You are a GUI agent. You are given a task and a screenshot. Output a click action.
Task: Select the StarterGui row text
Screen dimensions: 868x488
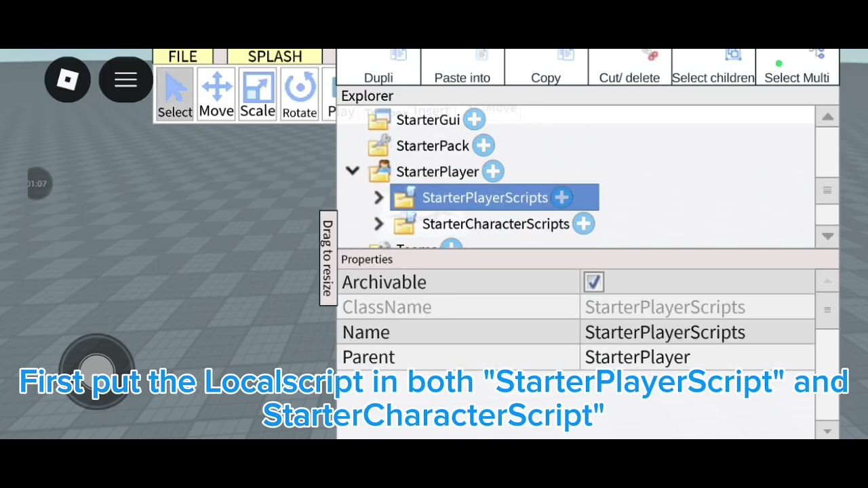[x=428, y=120]
